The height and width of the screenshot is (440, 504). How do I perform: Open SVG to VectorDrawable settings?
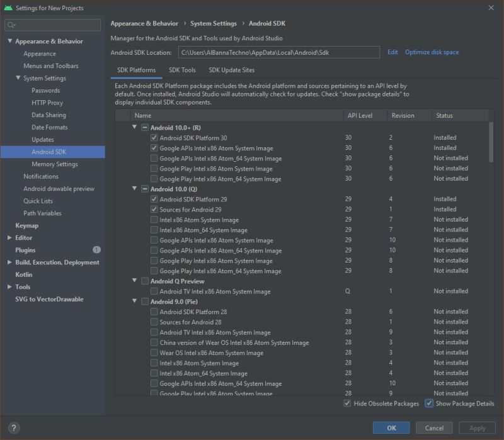tap(49, 299)
